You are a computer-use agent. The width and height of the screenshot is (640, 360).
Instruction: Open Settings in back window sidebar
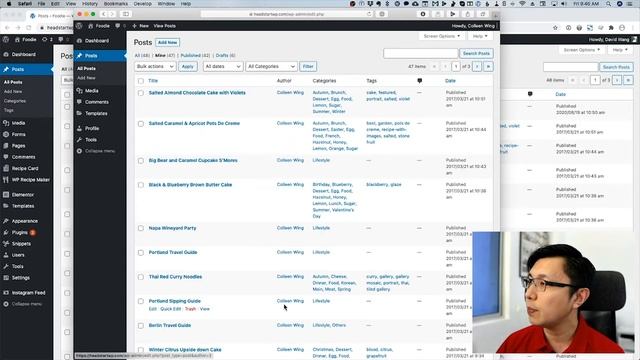20,278
